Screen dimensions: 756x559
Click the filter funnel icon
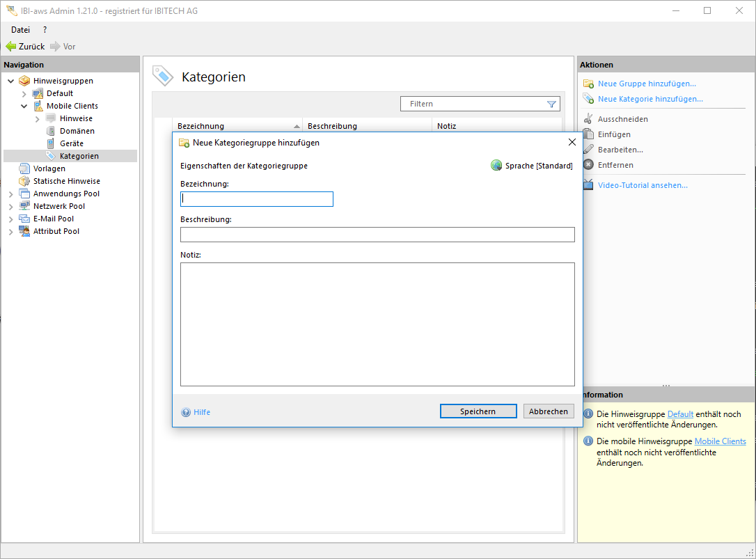(x=551, y=104)
